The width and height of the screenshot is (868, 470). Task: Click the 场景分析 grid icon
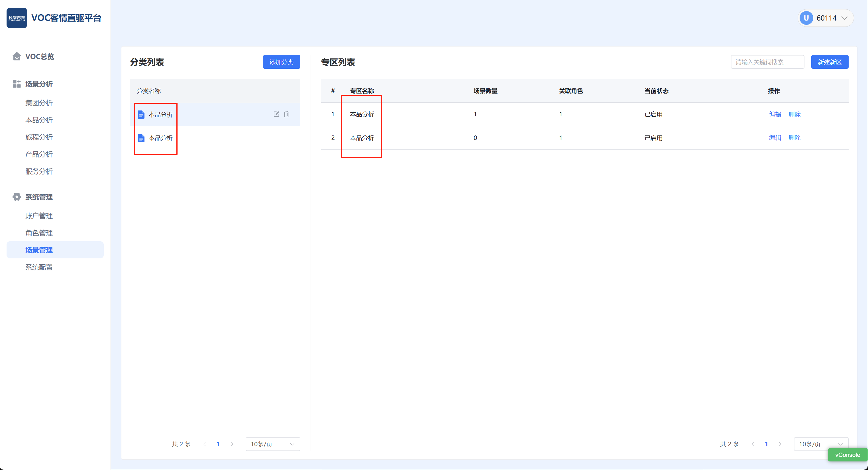click(x=17, y=84)
